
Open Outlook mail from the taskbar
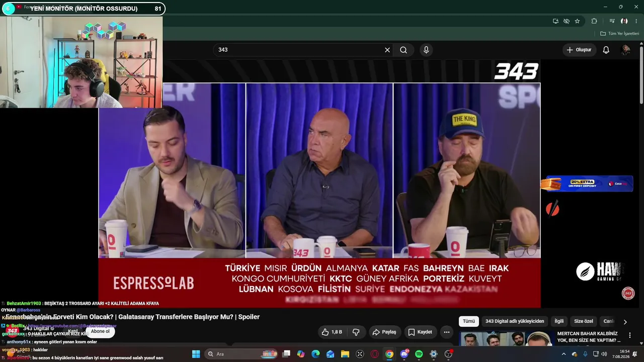(x=330, y=354)
